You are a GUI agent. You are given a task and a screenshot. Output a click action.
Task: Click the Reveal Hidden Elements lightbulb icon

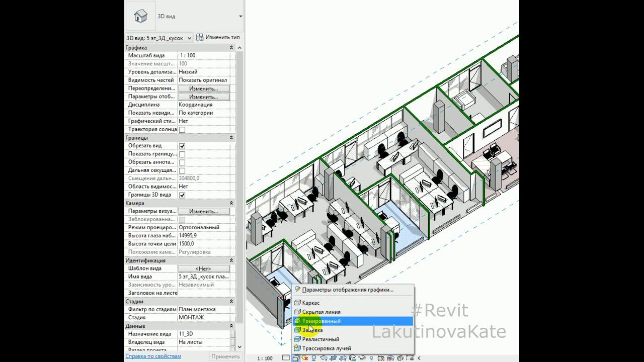pos(371,358)
